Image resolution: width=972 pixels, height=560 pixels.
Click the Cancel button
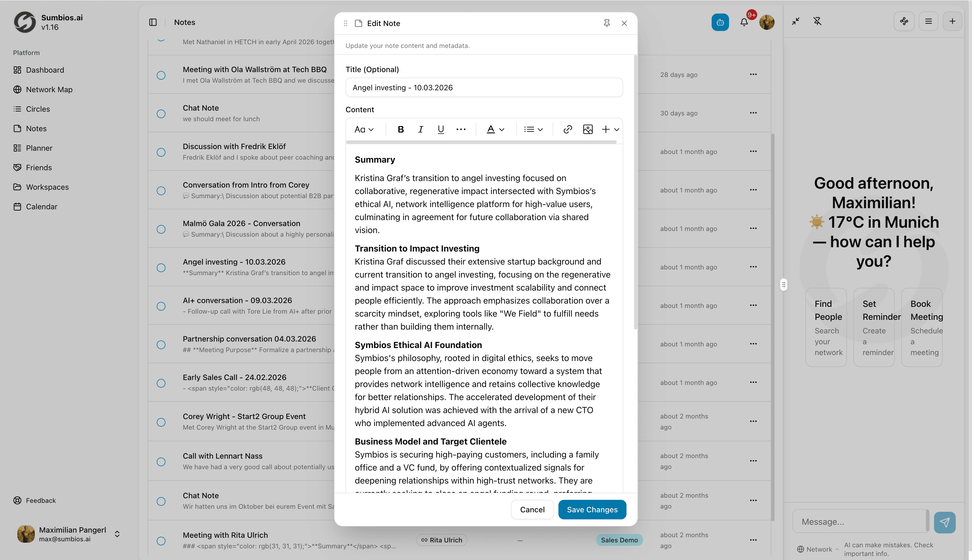[x=532, y=510]
